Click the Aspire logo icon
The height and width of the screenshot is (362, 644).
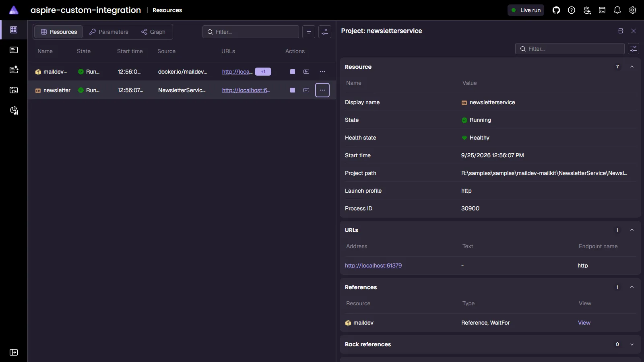(14, 10)
